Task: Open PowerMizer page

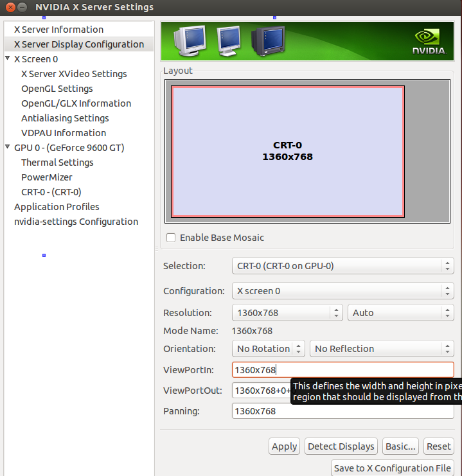Action: coord(47,177)
